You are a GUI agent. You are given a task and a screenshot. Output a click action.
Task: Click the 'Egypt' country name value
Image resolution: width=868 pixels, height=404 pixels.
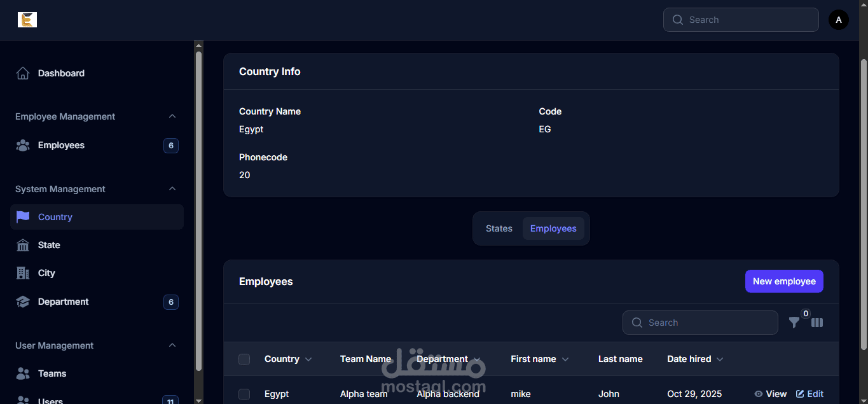pos(251,129)
